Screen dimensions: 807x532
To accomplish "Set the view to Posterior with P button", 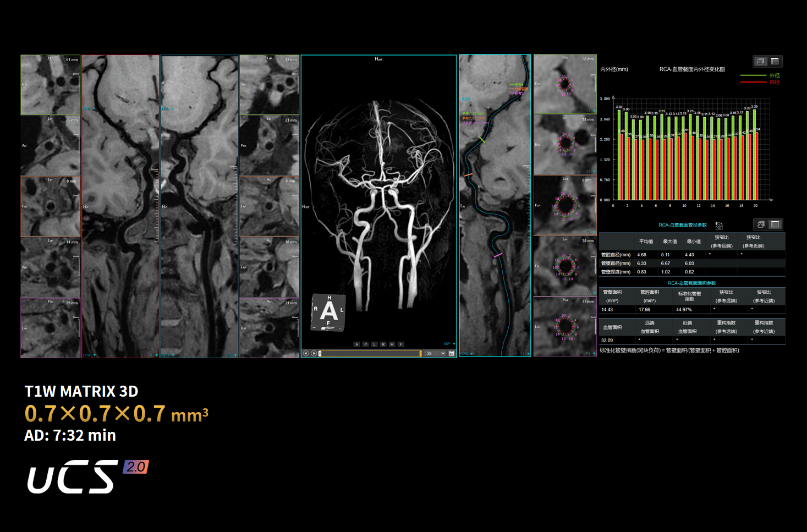I will (365, 344).
